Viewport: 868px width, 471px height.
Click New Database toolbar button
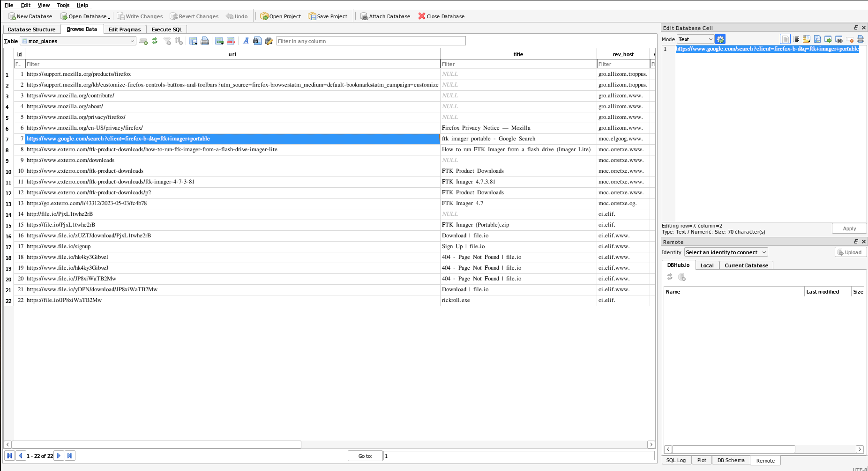[x=30, y=16]
